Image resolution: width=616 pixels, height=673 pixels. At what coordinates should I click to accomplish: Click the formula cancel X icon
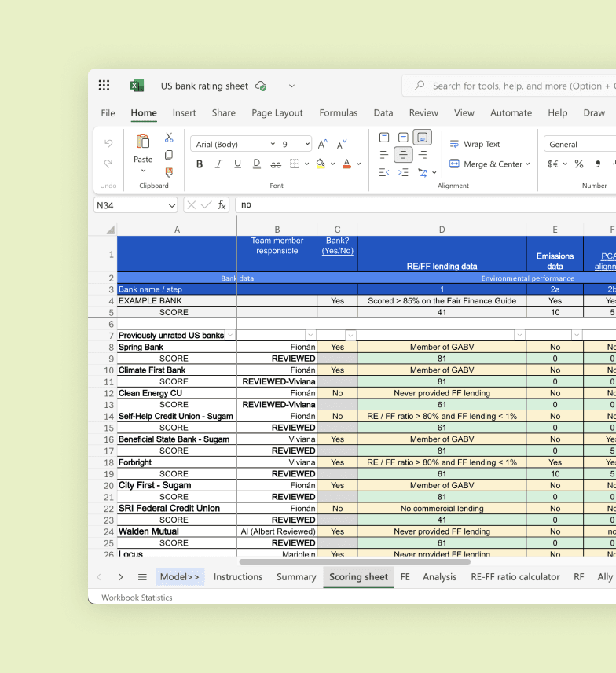point(191,205)
